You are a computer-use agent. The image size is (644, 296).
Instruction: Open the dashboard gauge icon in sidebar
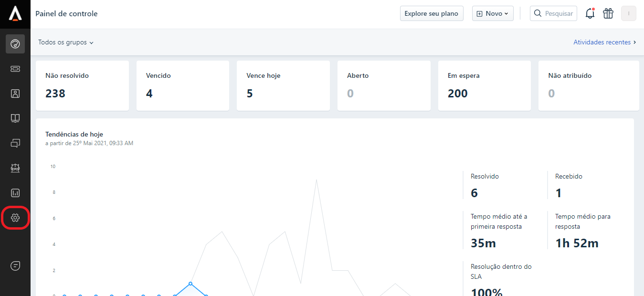click(15, 44)
